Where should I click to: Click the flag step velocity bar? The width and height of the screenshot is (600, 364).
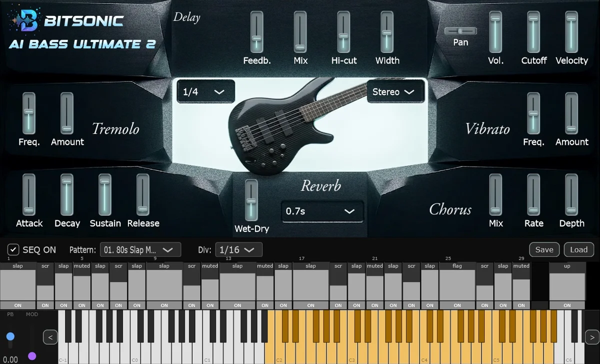(x=457, y=286)
